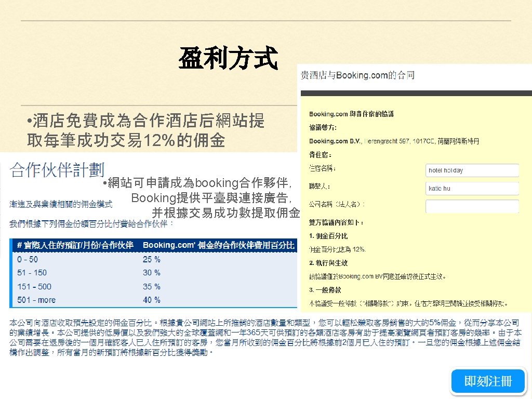
Task: Click the hotel holiday name field
Action: 472,170
